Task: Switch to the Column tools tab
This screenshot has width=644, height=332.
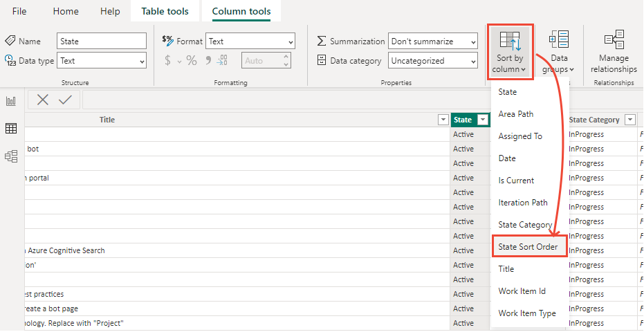Action: (241, 11)
